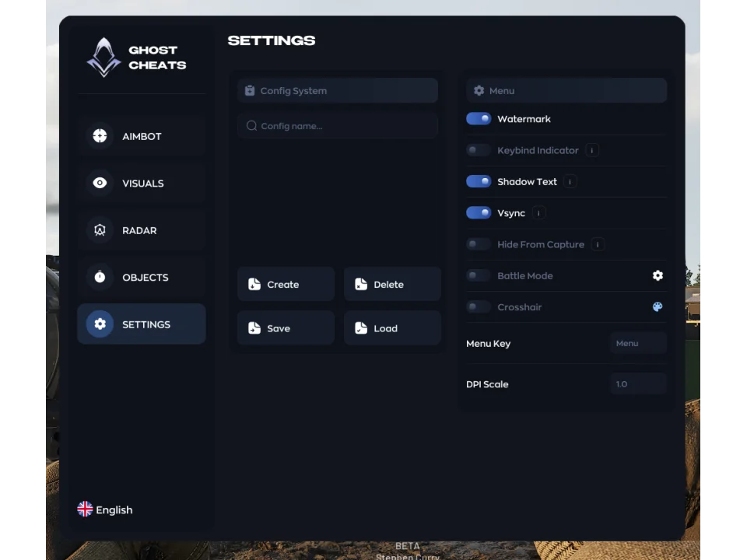Viewport: 747px width, 560px height.
Task: Click the Config System header
Action: coord(337,90)
